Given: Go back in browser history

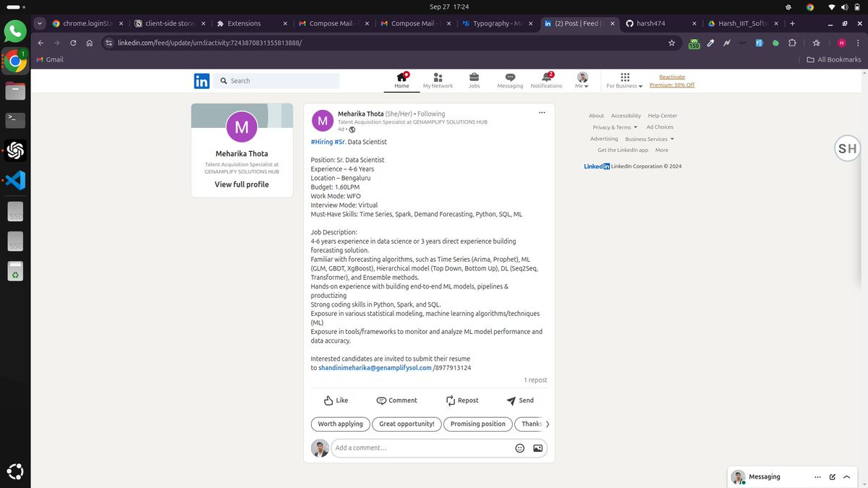Looking at the screenshot, I should click(x=41, y=43).
